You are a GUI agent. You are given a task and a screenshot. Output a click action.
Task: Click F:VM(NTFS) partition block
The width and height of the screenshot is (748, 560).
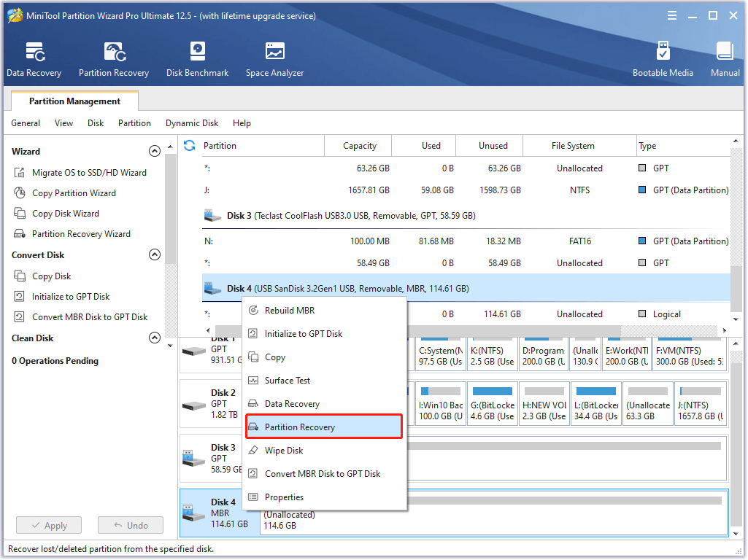click(690, 355)
